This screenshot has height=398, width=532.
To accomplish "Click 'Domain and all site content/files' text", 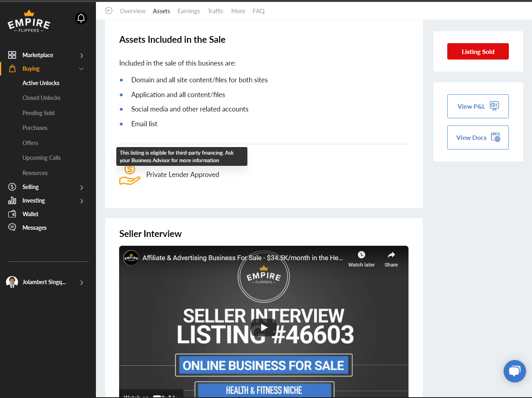I will [199, 80].
